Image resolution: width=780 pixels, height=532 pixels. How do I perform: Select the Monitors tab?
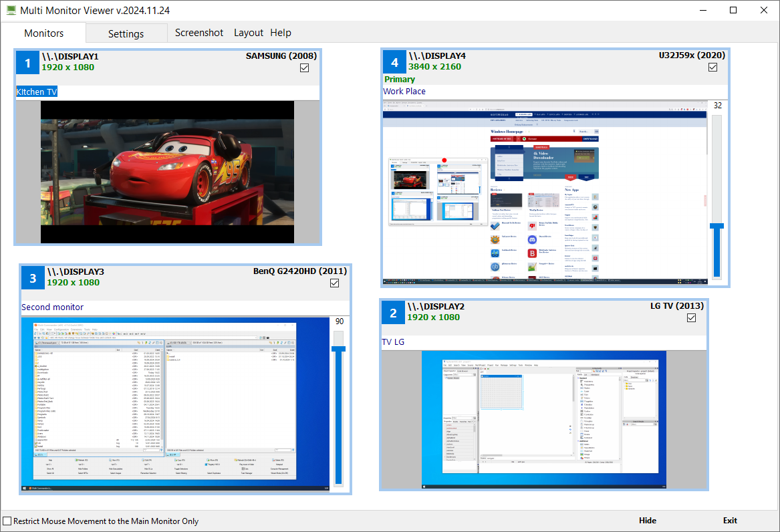coord(44,33)
